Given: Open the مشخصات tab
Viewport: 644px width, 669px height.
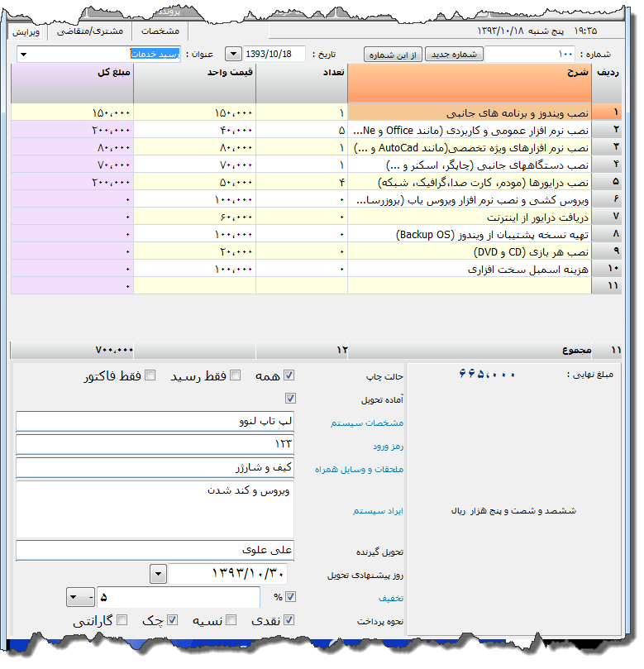Looking at the screenshot, I should click(x=160, y=31).
